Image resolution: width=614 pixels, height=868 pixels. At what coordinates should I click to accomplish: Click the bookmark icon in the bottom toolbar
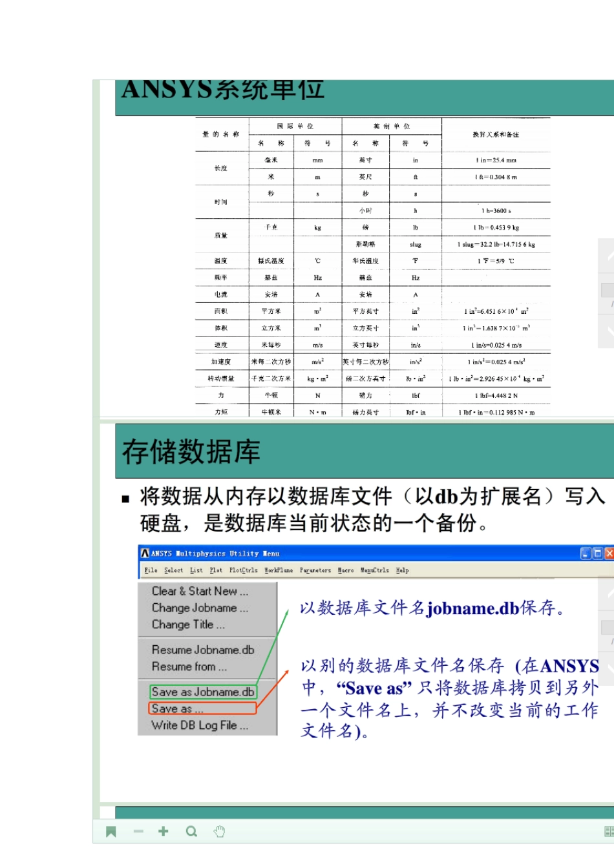tap(111, 832)
